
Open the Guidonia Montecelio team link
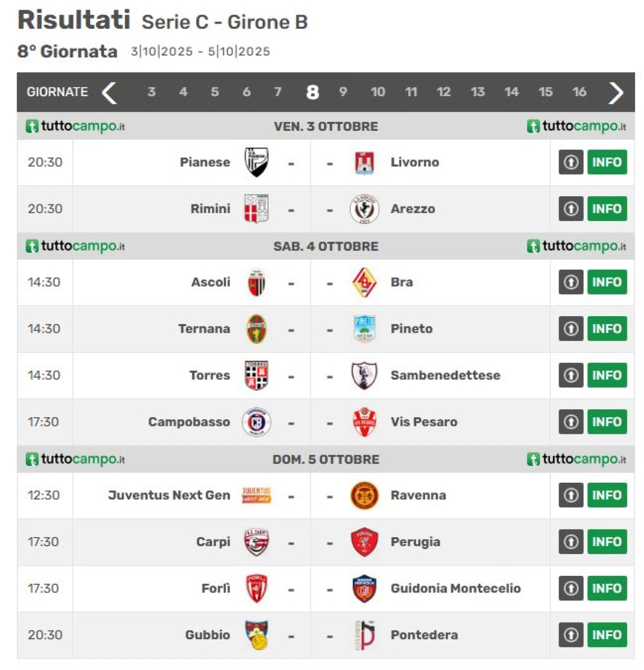click(x=455, y=588)
